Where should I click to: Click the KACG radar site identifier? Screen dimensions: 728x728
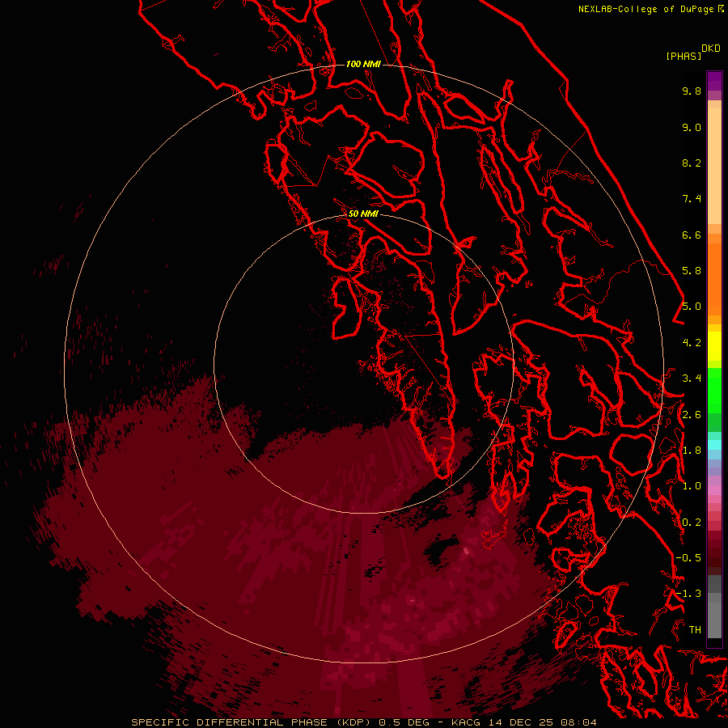467,722
